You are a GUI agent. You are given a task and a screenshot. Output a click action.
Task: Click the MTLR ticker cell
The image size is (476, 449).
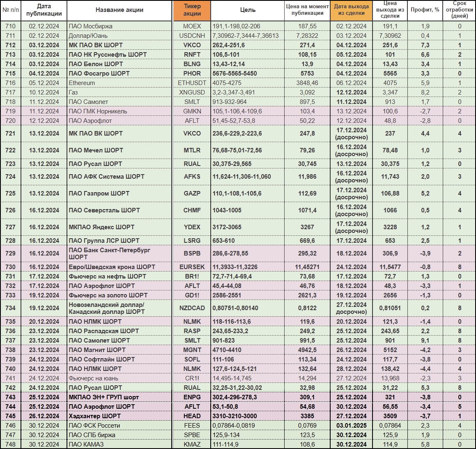coord(192,150)
